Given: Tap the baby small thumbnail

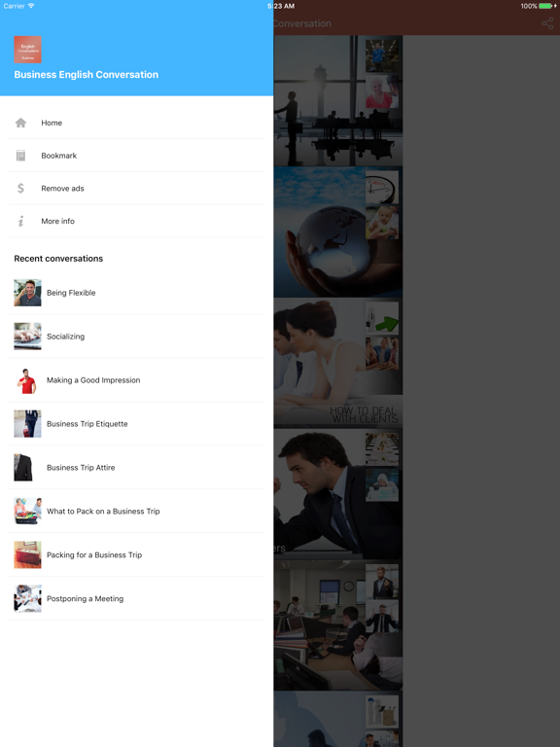Looking at the screenshot, I should click(382, 223).
